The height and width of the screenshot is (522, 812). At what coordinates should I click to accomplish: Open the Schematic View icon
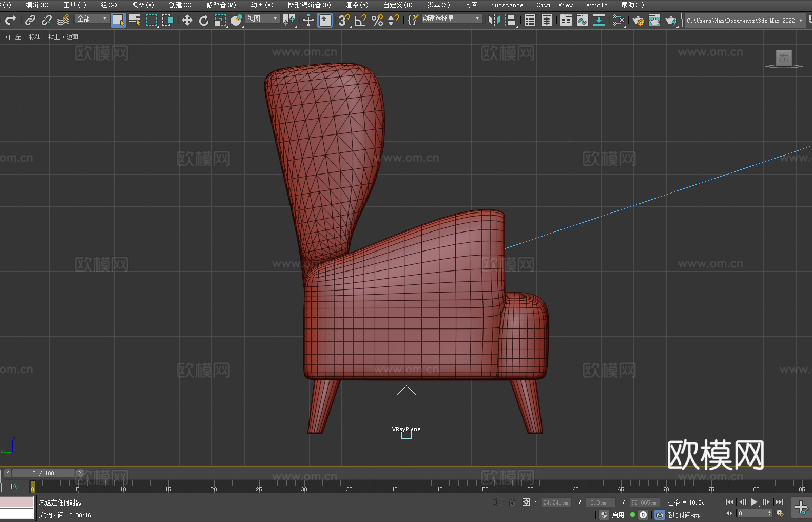[x=599, y=20]
